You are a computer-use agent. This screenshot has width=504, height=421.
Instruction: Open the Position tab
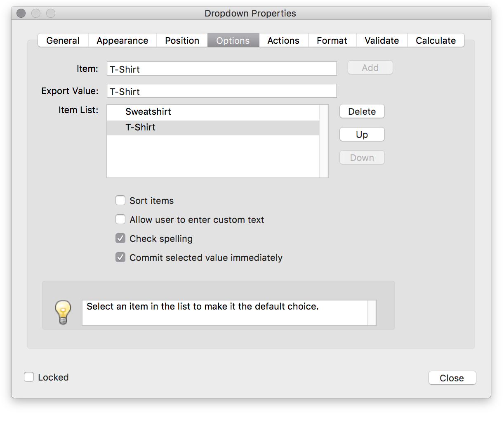[182, 40]
